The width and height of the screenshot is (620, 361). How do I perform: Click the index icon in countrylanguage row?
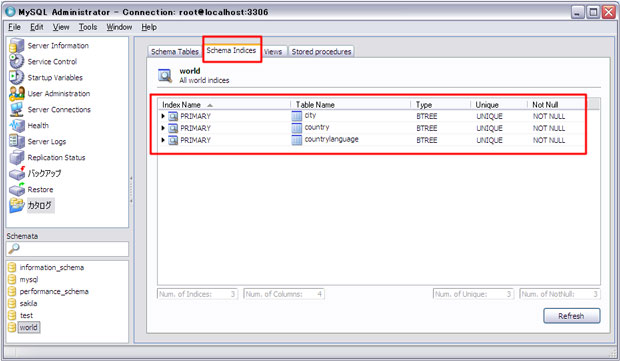[173, 140]
